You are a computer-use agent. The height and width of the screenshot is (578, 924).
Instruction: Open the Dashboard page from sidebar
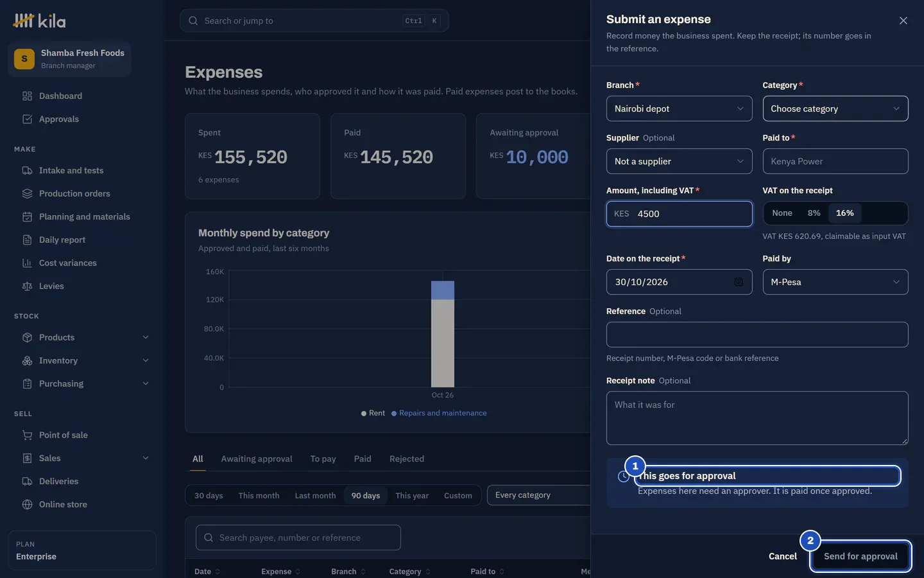pos(82,96)
